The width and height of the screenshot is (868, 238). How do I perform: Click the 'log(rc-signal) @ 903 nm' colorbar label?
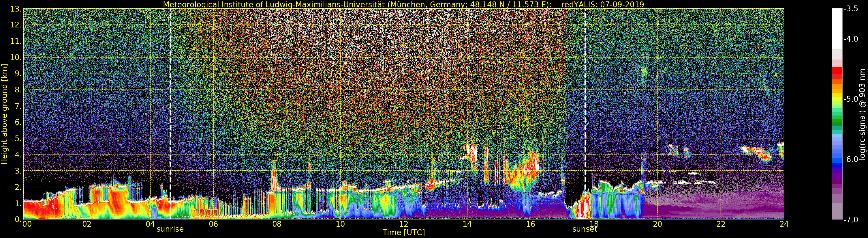862,114
